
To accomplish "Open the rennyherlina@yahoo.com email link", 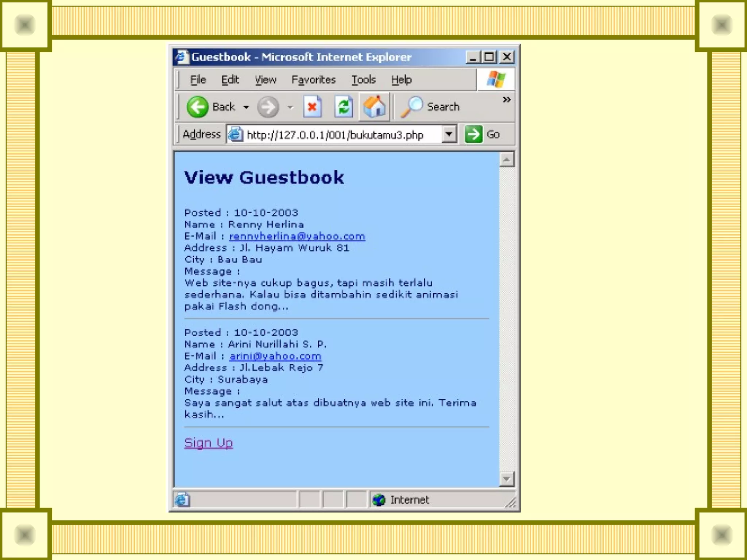I will pos(297,236).
